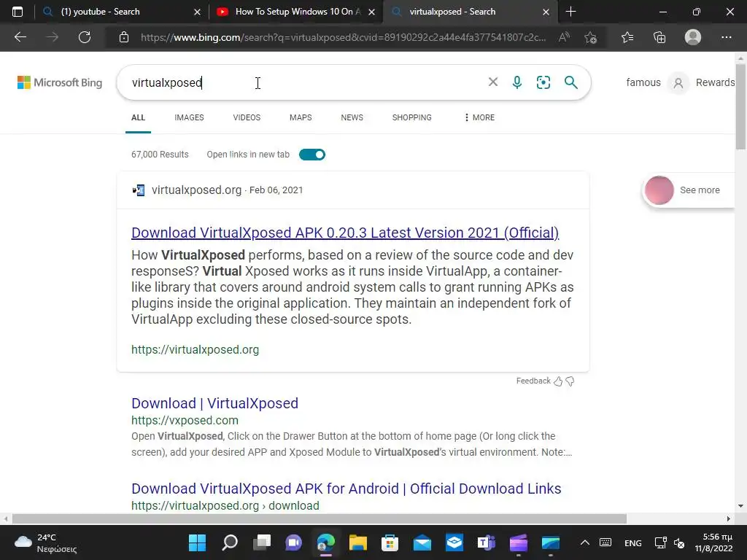
Task: Open Download | VirtualXposed result
Action: pos(215,403)
